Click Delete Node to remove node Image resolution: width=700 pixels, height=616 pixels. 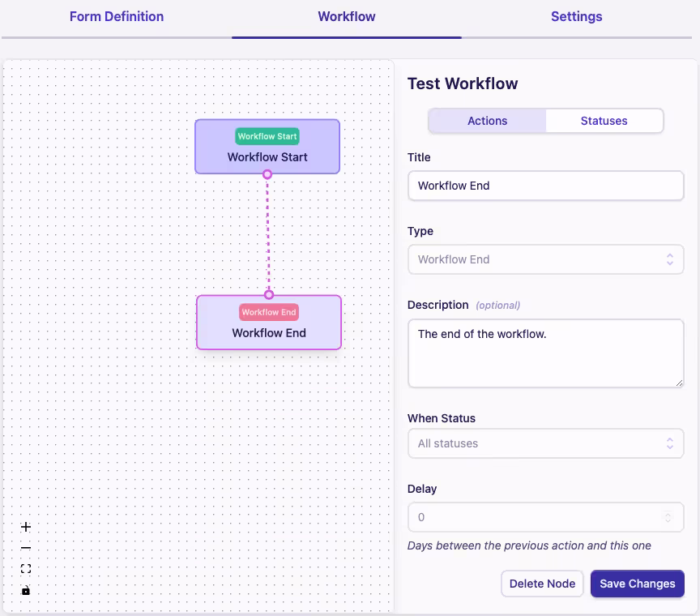tap(542, 584)
